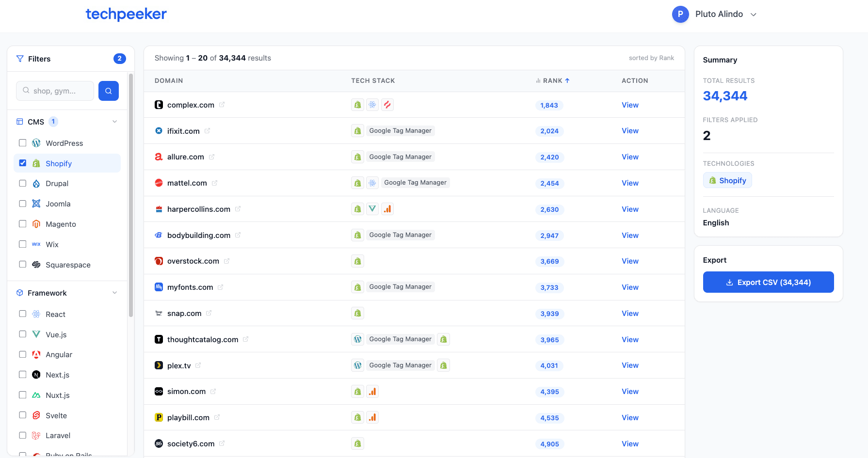Click the Pluto Alindo avatar circle
The height and width of the screenshot is (458, 868).
pos(680,14)
